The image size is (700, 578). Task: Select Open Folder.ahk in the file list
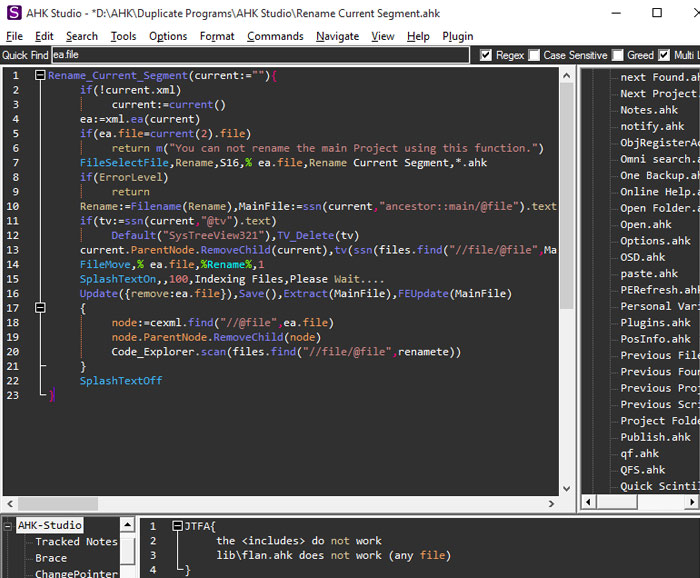coord(659,208)
